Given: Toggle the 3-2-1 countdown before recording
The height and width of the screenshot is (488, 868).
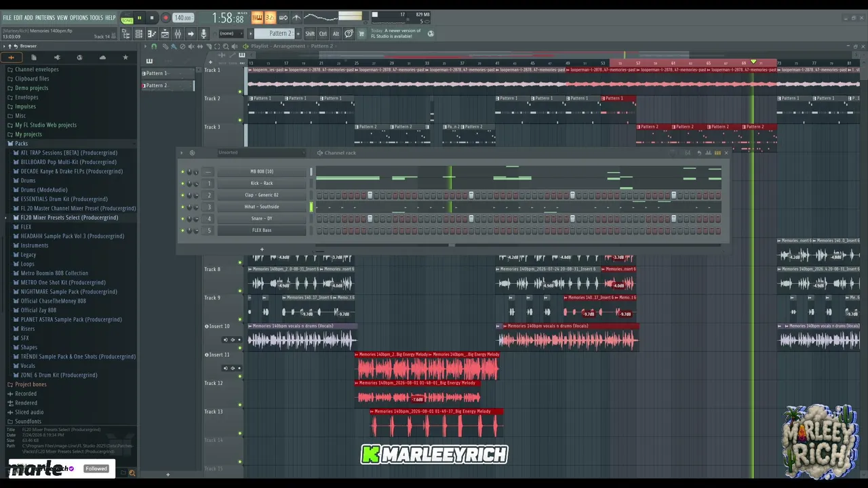Looking at the screenshot, I should tap(270, 18).
